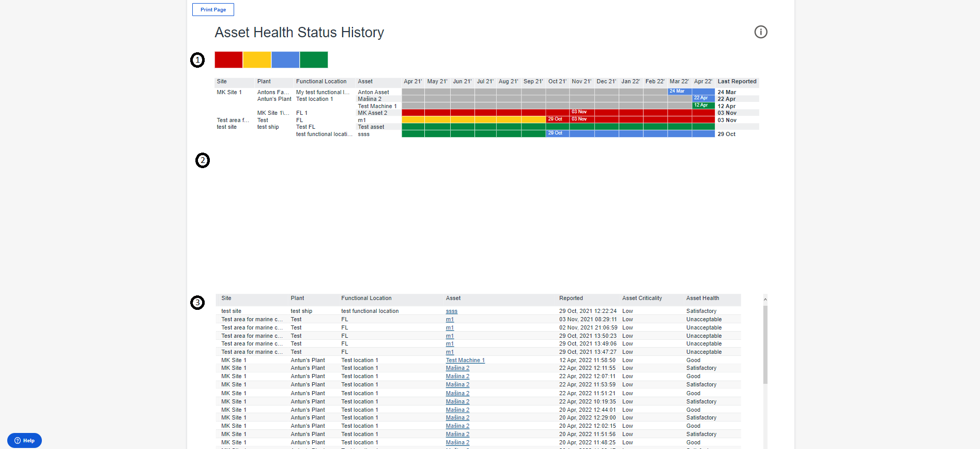
Task: Select the red legend color swatch
Action: 228,60
